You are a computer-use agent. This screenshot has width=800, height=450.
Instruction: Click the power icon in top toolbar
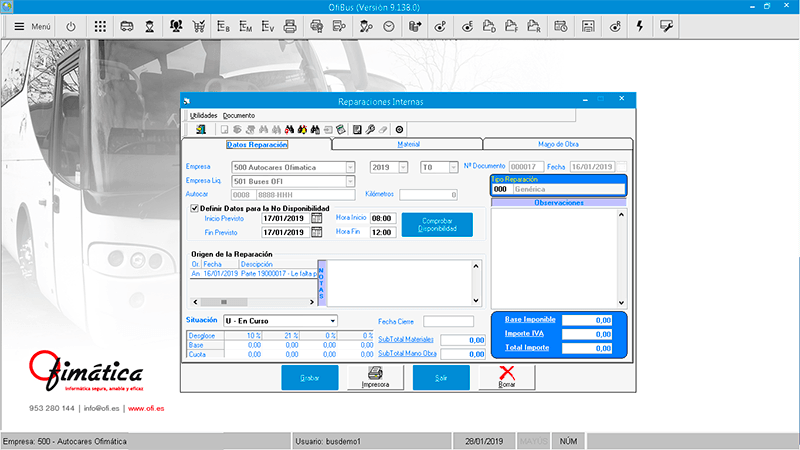click(71, 25)
